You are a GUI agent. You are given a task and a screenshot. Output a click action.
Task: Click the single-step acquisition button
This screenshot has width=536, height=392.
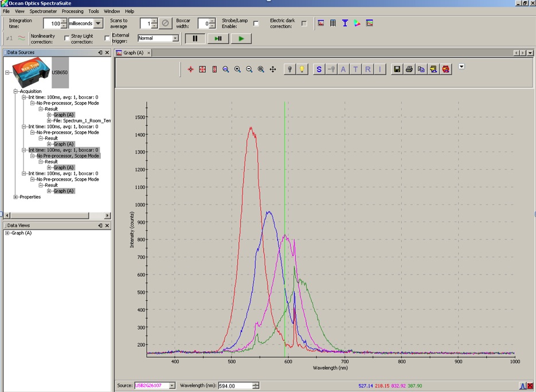click(x=218, y=38)
